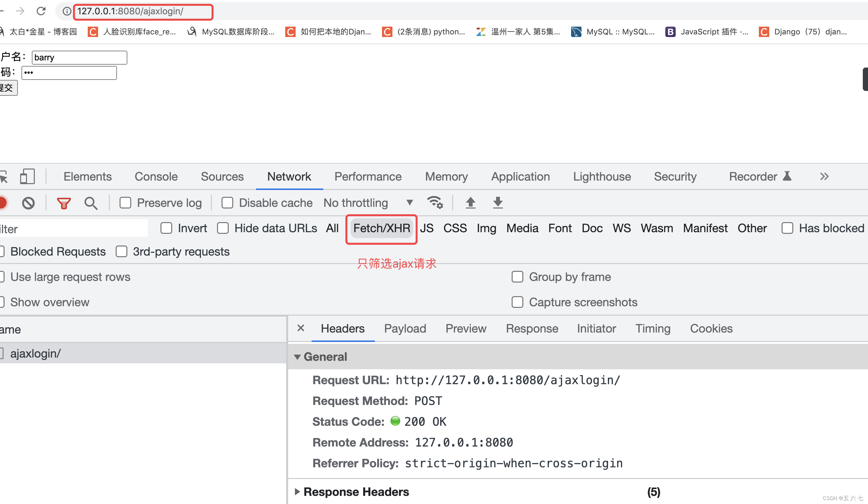Open the Lighthouse tab
868x504 pixels.
click(x=602, y=176)
